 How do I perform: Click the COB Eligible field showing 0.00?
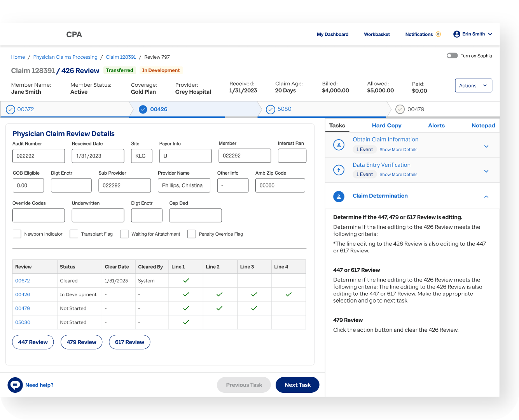[28, 185]
